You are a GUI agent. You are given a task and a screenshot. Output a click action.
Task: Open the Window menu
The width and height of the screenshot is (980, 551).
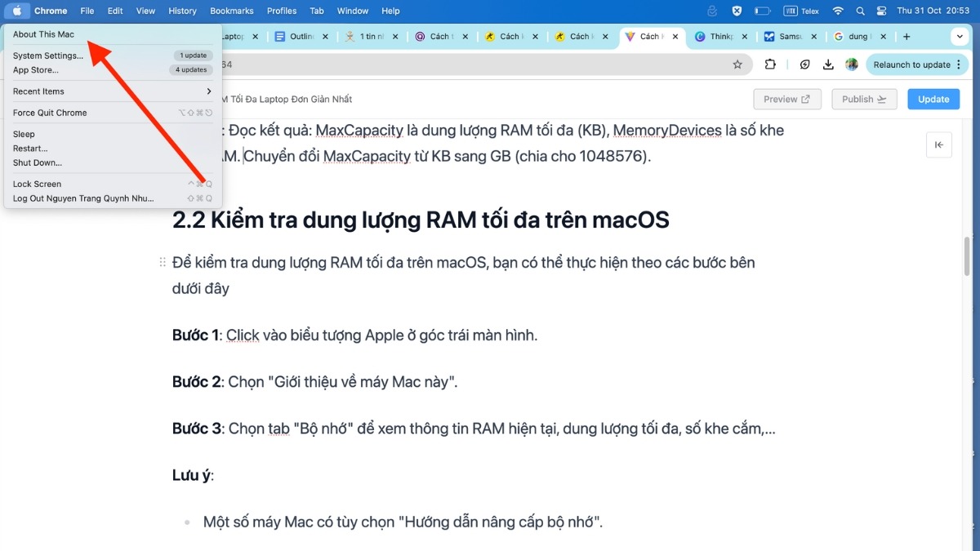pyautogui.click(x=353, y=11)
